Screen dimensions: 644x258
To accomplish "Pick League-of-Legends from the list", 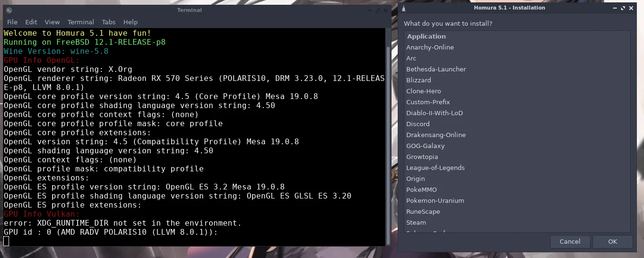I will tap(517, 168).
